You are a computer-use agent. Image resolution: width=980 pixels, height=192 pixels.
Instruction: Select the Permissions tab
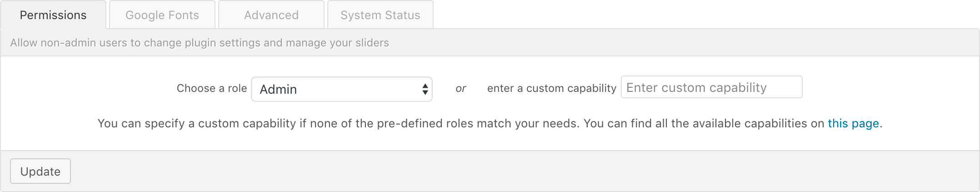point(53,15)
